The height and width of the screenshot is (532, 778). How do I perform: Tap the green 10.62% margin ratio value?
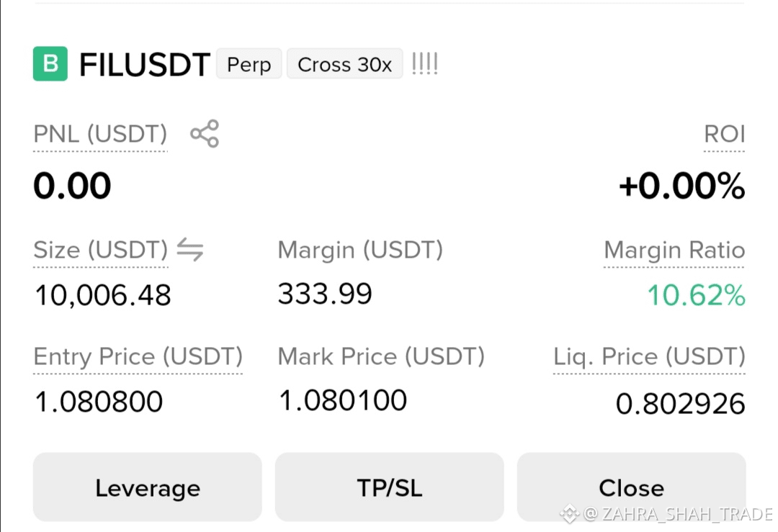696,295
